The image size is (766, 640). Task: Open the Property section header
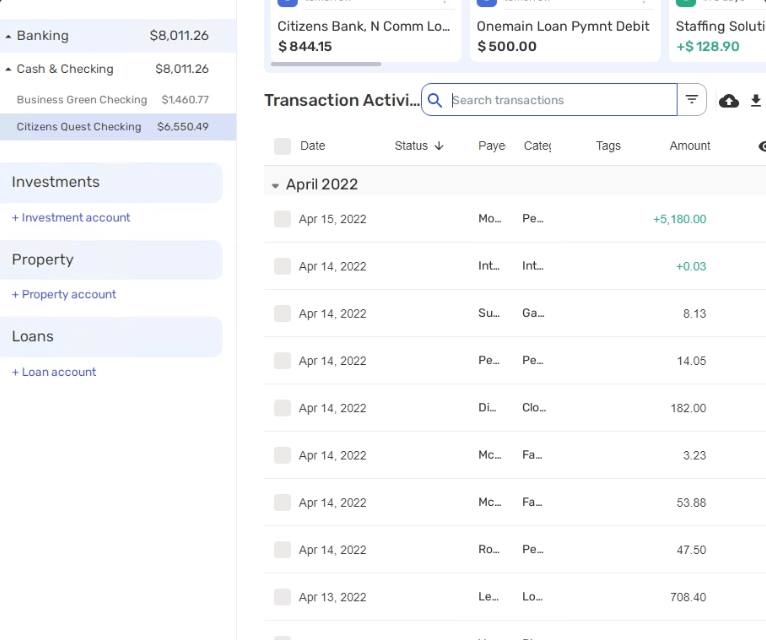pos(111,259)
